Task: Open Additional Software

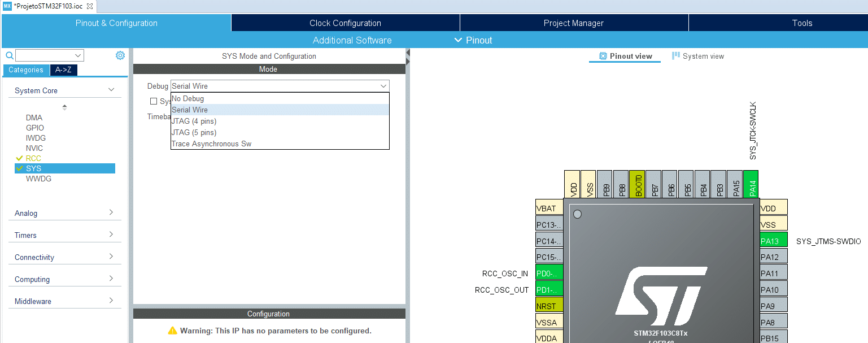Action: click(x=352, y=40)
